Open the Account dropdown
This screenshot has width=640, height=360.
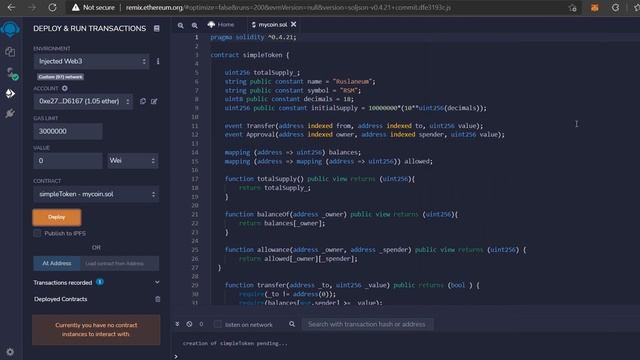coord(83,101)
